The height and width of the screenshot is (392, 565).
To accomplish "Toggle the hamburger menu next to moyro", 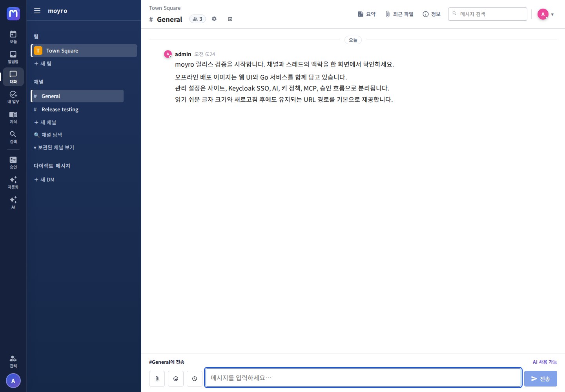I will [x=37, y=11].
